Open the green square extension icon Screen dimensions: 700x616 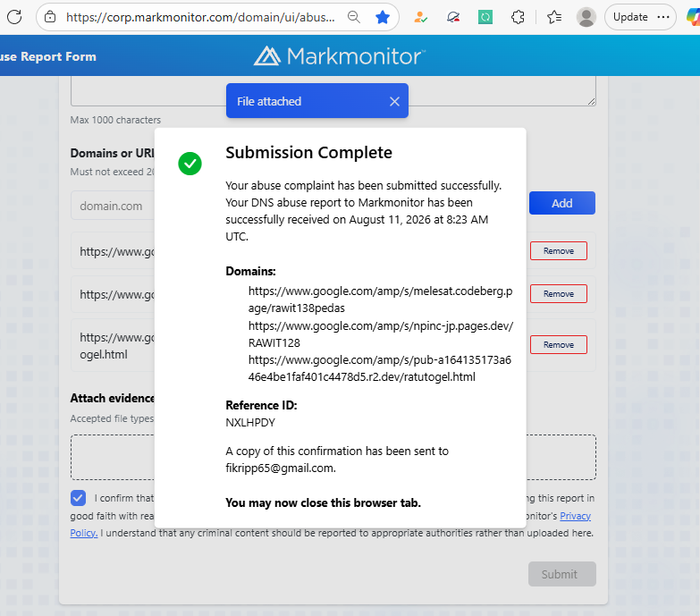click(x=485, y=17)
